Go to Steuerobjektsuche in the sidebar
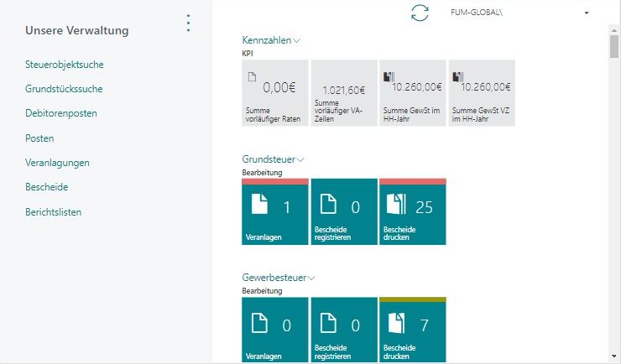 click(x=65, y=64)
